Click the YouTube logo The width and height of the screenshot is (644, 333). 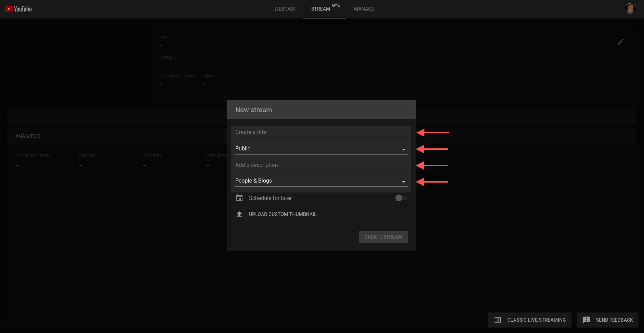tap(18, 9)
